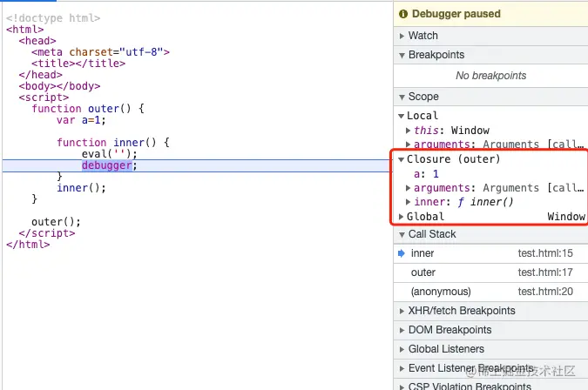Viewport: 588px width, 390px height.
Task: Click the "eval('');" code line
Action: click(110, 154)
